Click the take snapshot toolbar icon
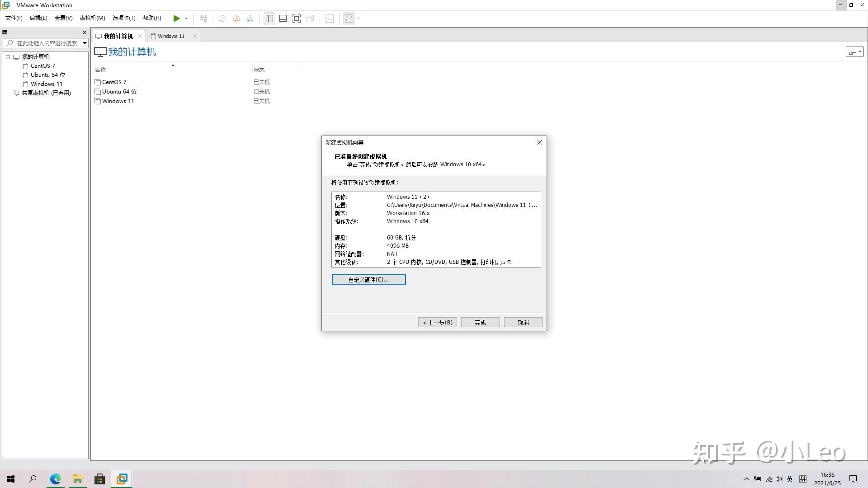 (x=222, y=19)
